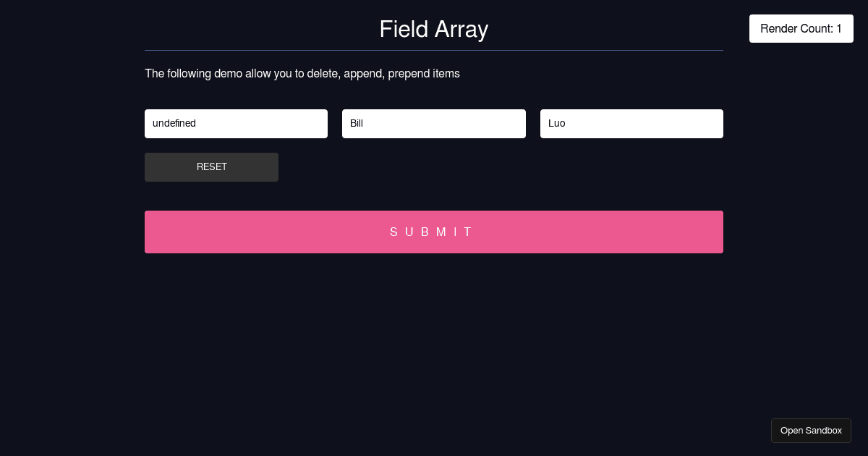
Task: Click the input field containing 'Bill'
Action: tap(434, 124)
